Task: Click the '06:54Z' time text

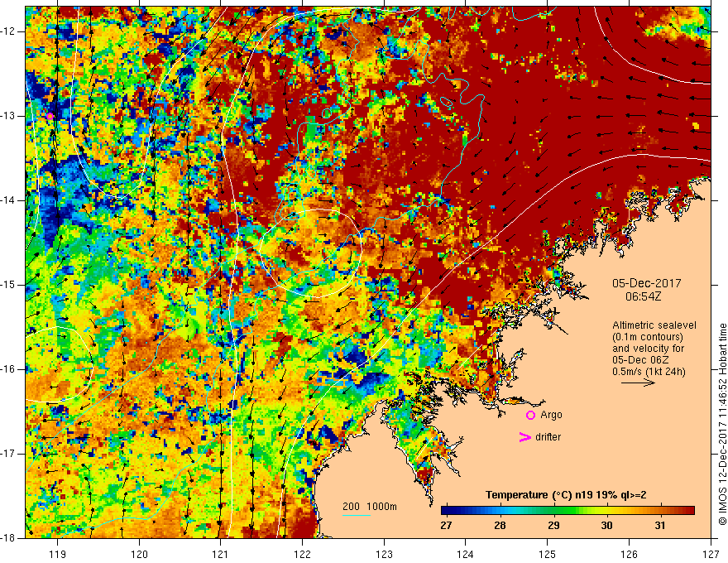Action: point(643,296)
